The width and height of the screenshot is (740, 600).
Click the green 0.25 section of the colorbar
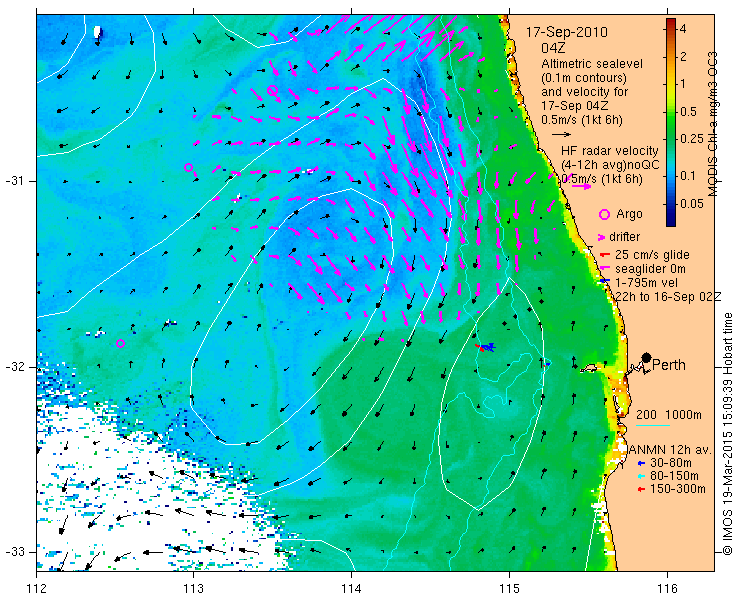coord(671,138)
